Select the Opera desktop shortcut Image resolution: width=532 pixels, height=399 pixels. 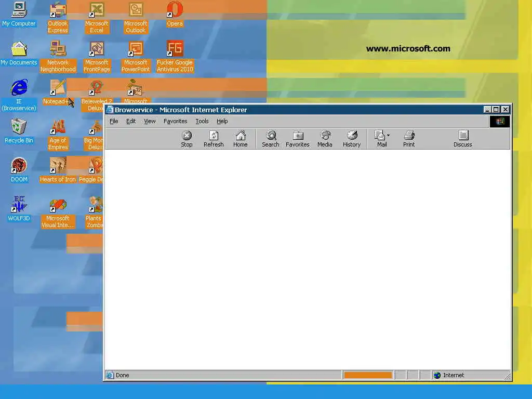click(175, 14)
